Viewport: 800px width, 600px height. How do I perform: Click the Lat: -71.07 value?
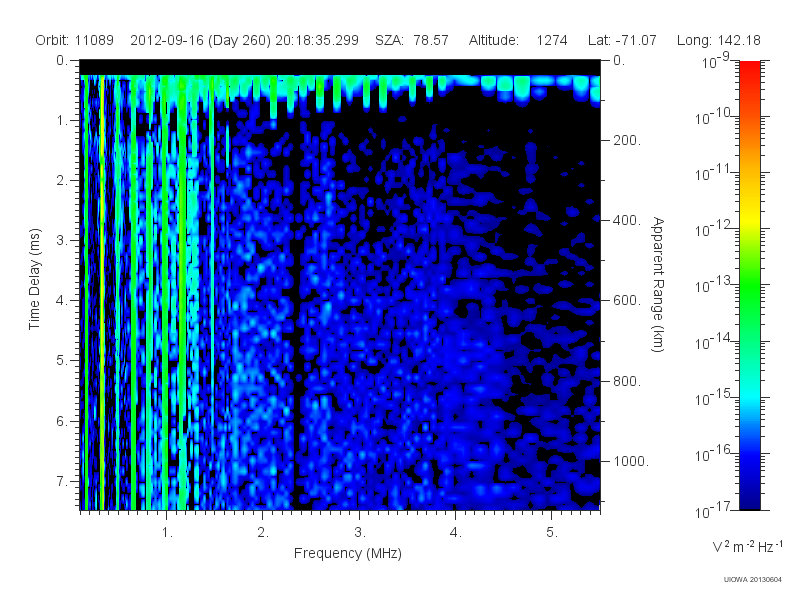tap(622, 40)
